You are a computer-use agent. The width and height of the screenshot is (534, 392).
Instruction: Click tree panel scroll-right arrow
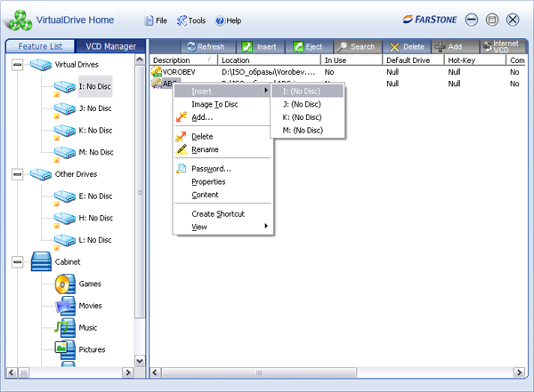pyautogui.click(x=127, y=372)
